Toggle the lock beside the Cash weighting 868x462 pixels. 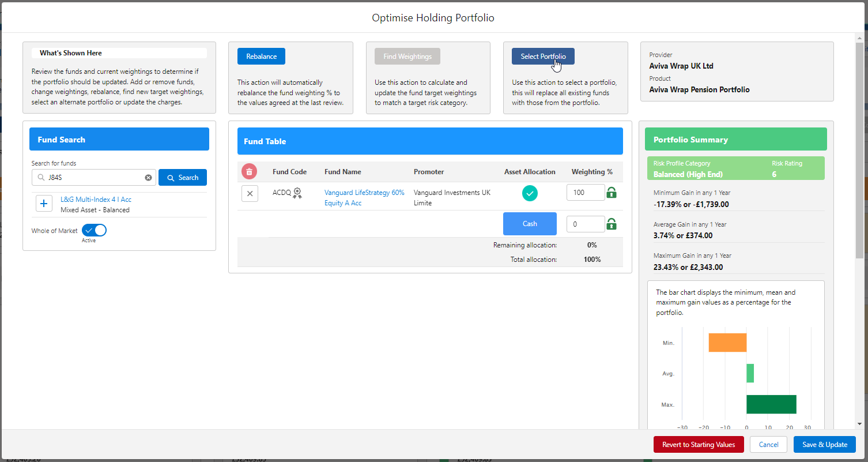click(612, 224)
